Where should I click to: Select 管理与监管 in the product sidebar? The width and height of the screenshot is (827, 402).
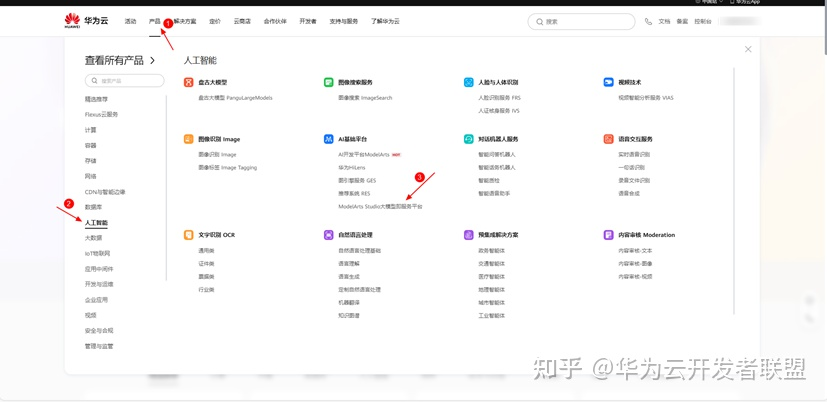[99, 347]
